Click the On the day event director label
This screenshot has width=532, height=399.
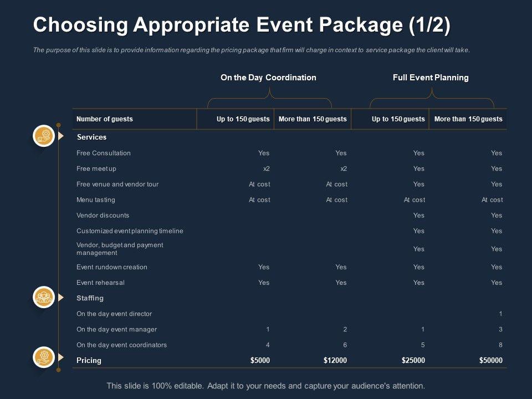pyautogui.click(x=114, y=314)
